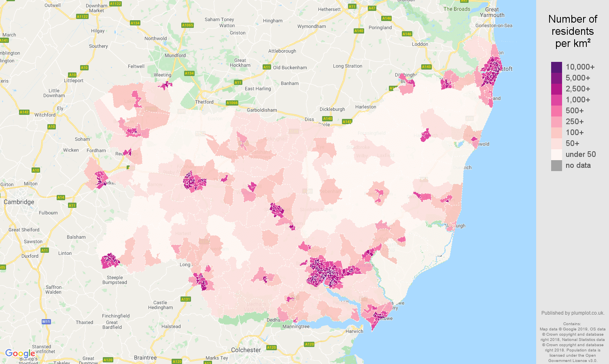Click the Long Stratton label
Image resolution: width=609 pixels, height=364 pixels.
coord(348,66)
